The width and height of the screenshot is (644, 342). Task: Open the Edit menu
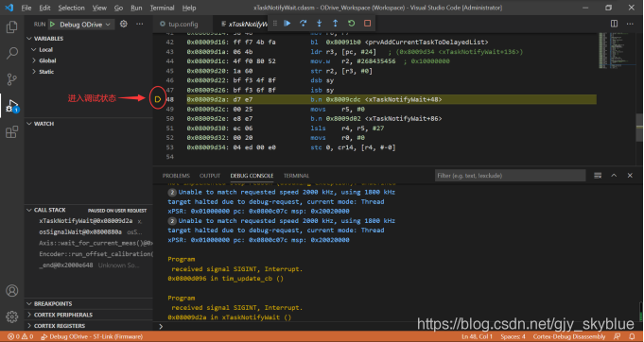pyautogui.click(x=44, y=8)
